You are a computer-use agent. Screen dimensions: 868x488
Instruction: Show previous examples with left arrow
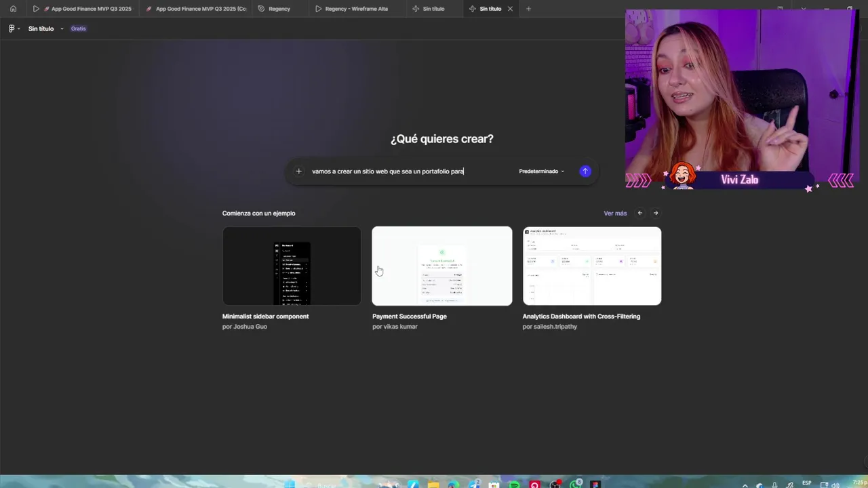tap(639, 213)
